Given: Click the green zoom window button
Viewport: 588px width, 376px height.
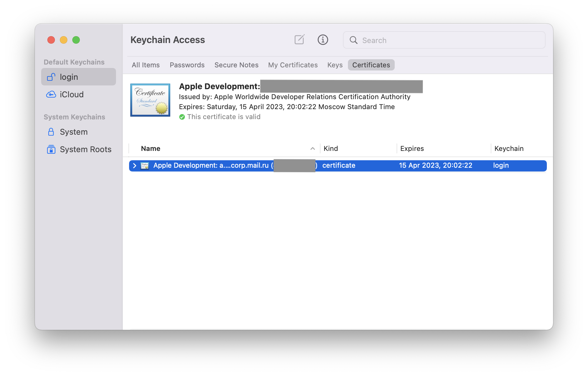Looking at the screenshot, I should (x=76, y=40).
